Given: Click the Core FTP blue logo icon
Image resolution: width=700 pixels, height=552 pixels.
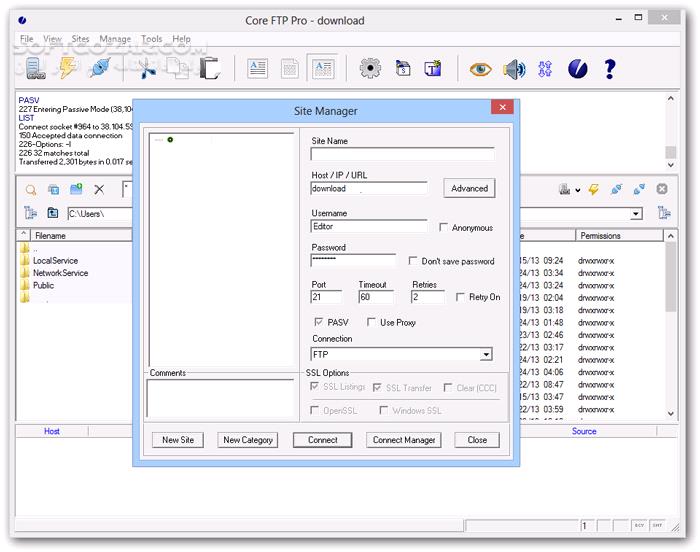Looking at the screenshot, I should 578,69.
